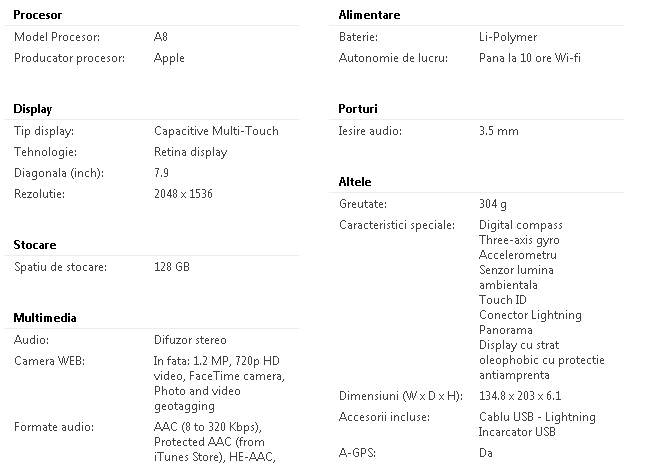
Task: Click the Touch ID feature text
Action: pos(503,300)
